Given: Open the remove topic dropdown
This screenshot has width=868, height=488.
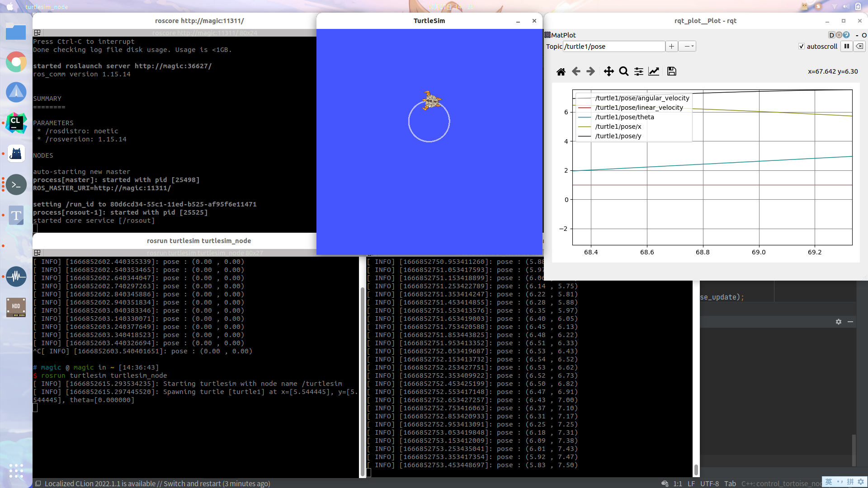Looking at the screenshot, I should (687, 46).
